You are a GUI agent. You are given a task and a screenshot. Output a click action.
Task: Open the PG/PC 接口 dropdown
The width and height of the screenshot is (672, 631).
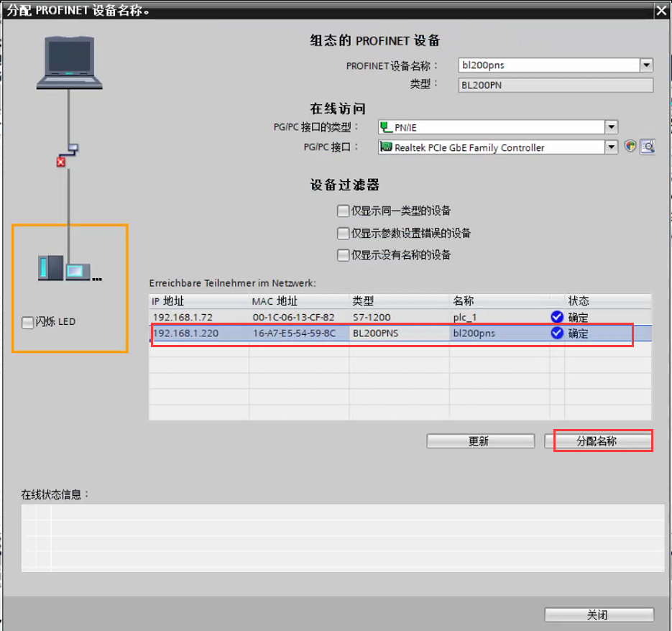612,147
